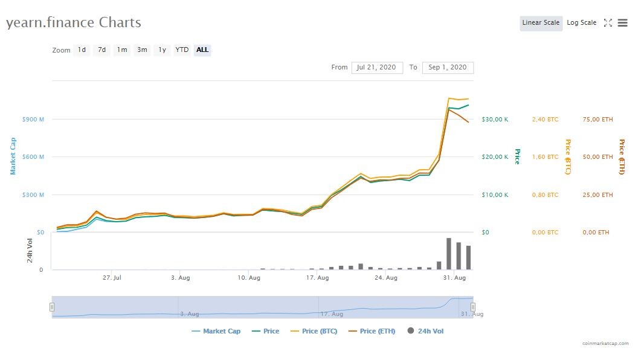Click the tallest 24h volume bar

click(x=449, y=254)
